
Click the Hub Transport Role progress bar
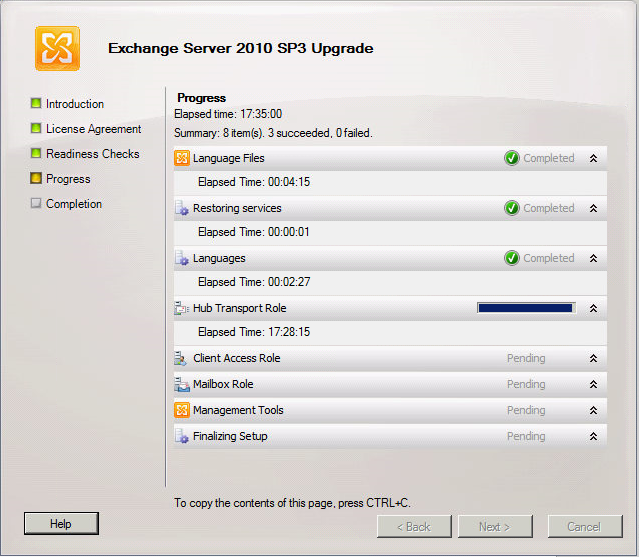coord(526,308)
